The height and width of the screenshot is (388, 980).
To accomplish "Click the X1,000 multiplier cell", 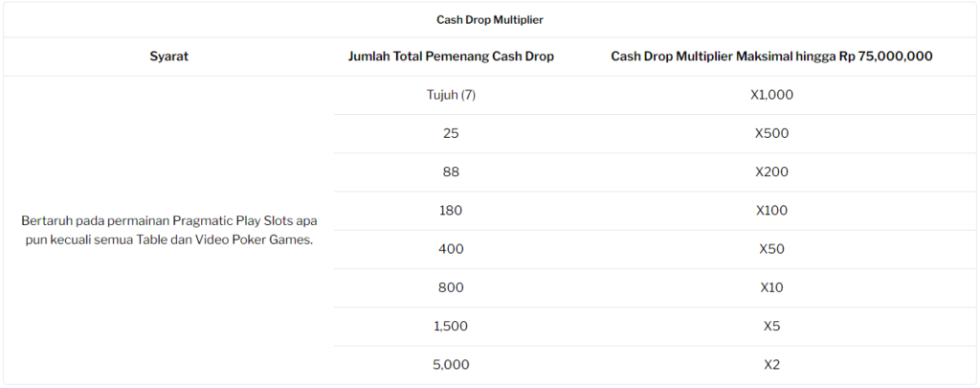I will 772,95.
